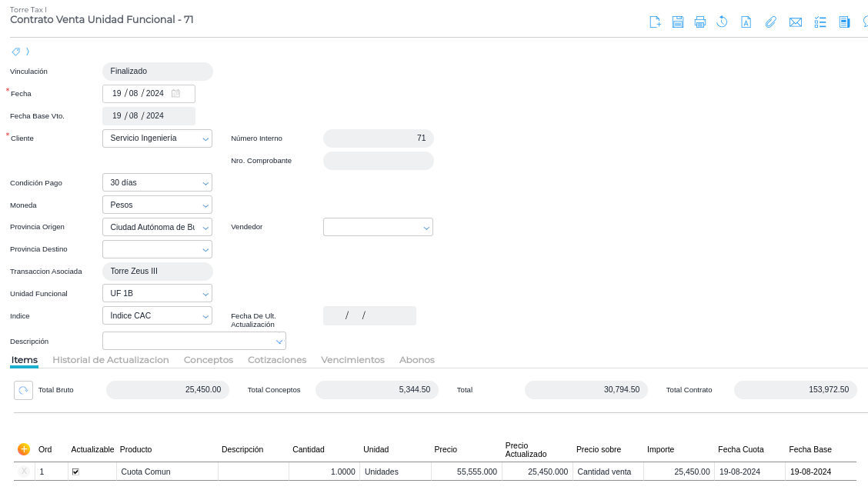This screenshot has width=868, height=490.
Task: Click the Nro. Comprobante input field
Action: click(x=378, y=161)
